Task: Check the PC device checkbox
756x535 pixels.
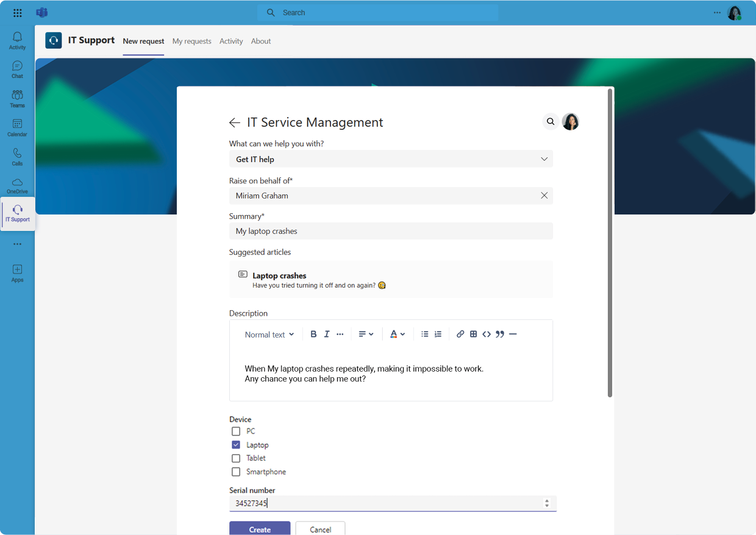Action: tap(236, 431)
